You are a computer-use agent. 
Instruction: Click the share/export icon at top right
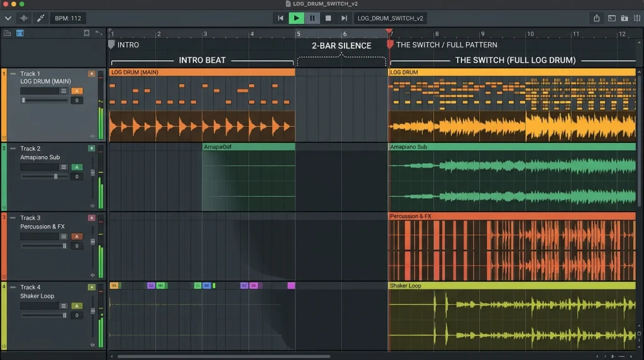coord(596,18)
